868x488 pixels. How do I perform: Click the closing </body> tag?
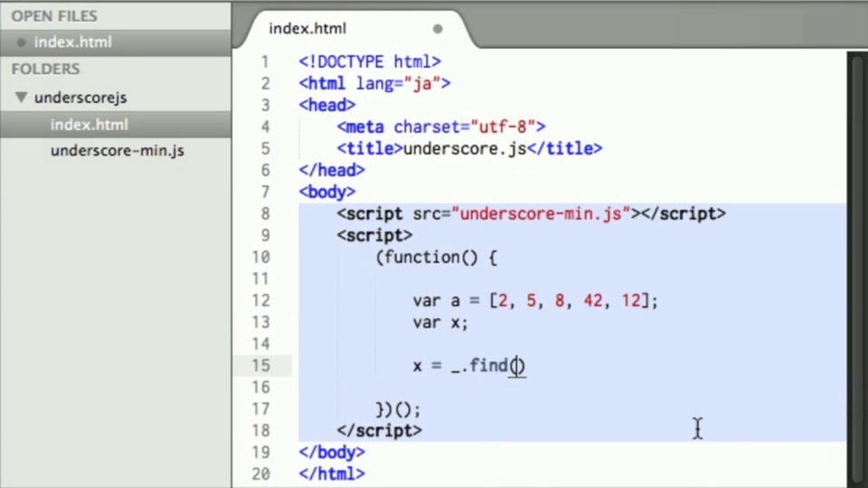(x=332, y=452)
